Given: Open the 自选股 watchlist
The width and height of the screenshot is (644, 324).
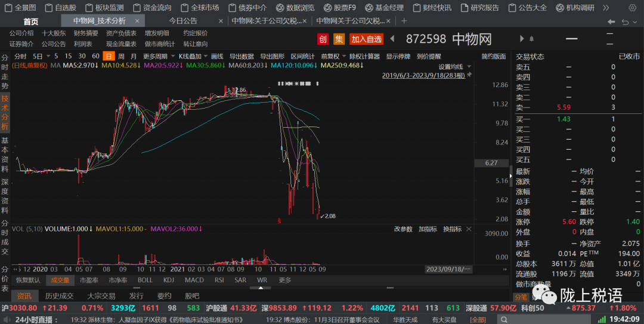Looking at the screenshot, I should [x=61, y=7].
